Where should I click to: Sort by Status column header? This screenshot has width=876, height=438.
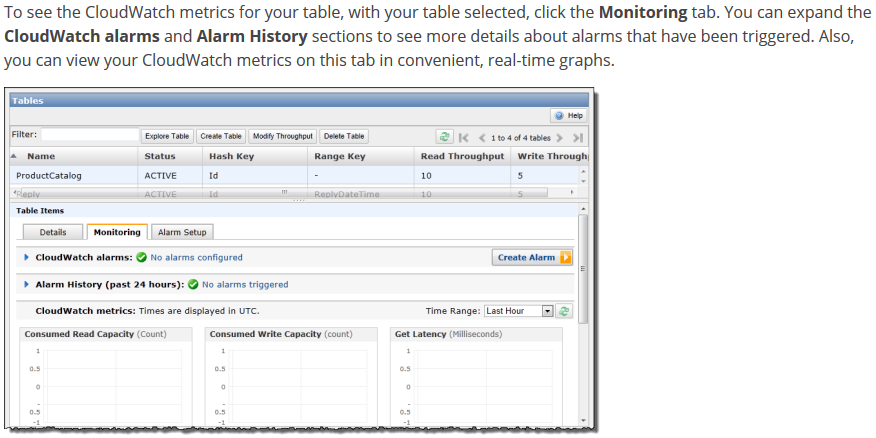pyautogui.click(x=170, y=156)
